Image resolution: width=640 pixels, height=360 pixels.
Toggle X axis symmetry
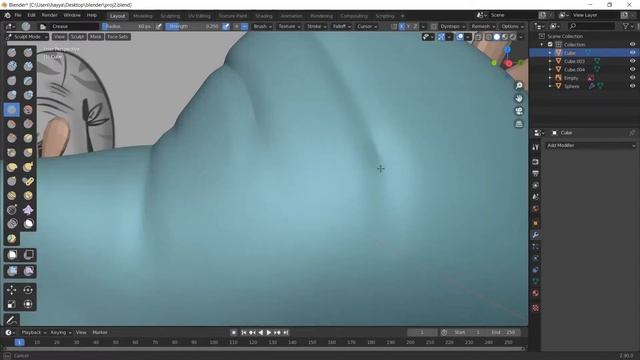tap(402, 26)
